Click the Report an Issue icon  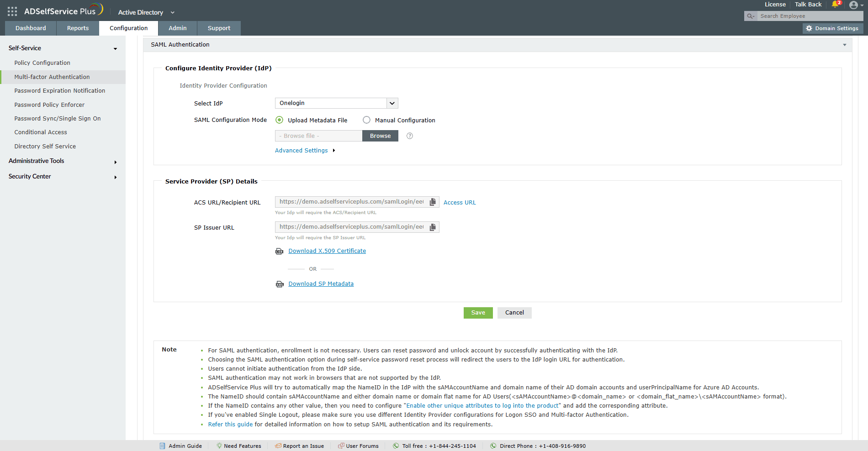278,446
